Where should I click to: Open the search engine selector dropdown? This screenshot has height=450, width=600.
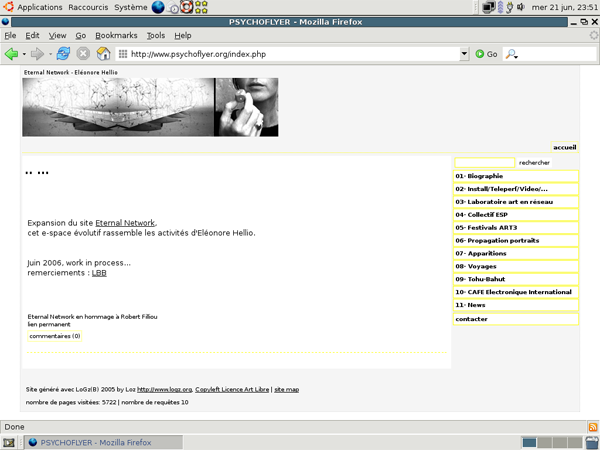tap(513, 54)
